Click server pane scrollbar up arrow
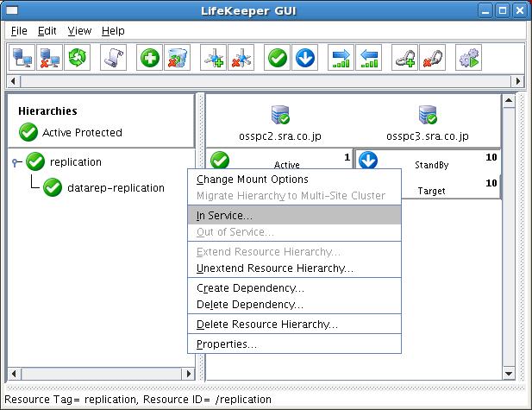 click(x=509, y=100)
